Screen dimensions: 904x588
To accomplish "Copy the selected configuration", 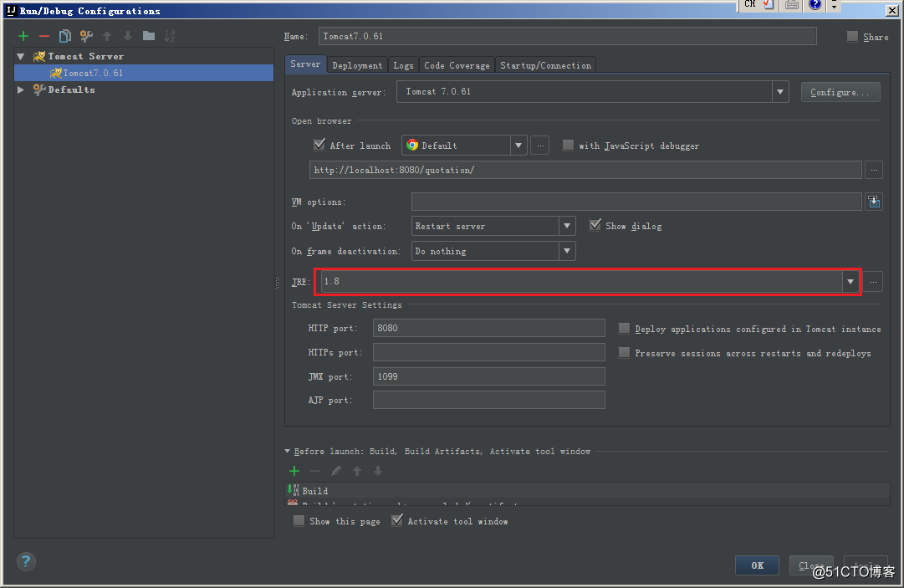I will pos(64,36).
